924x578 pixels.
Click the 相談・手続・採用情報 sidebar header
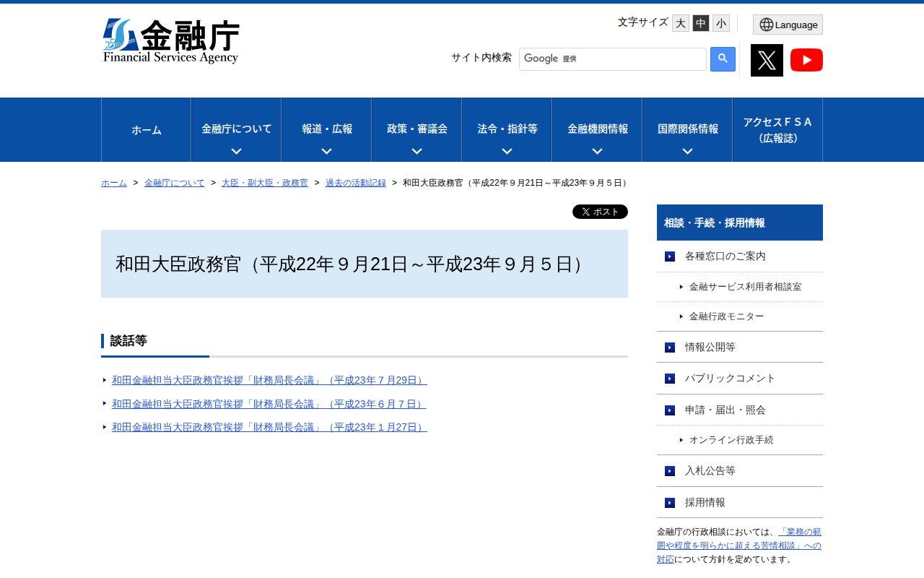pyautogui.click(x=740, y=223)
